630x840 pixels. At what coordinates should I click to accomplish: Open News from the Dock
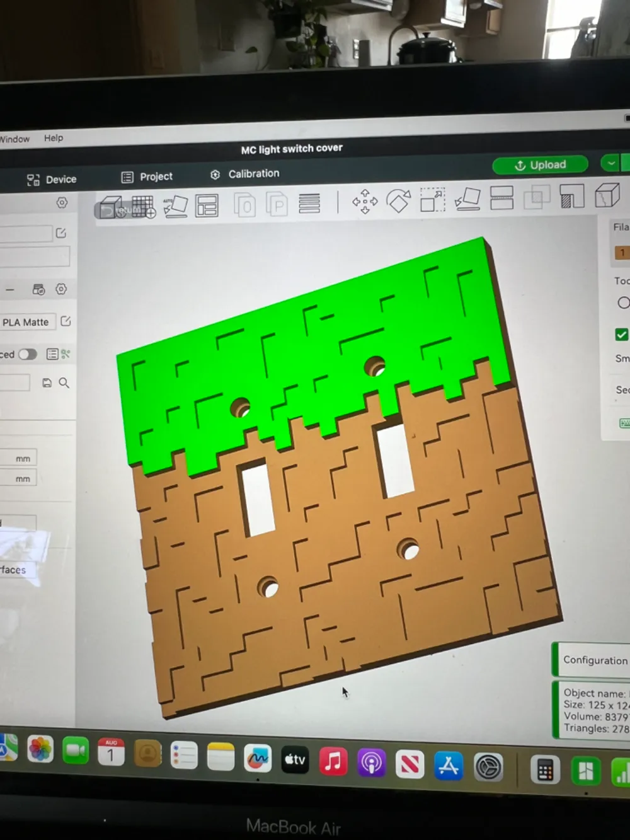click(x=409, y=765)
